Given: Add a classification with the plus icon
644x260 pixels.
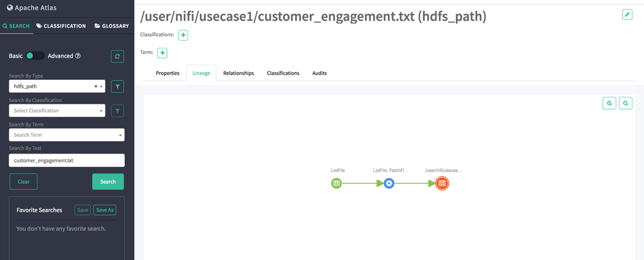Looking at the screenshot, I should [x=183, y=35].
